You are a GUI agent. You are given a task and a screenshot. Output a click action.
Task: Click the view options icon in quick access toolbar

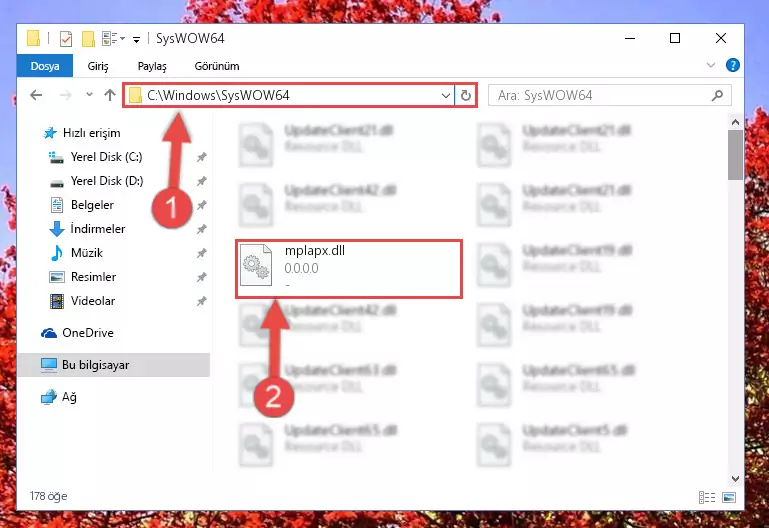pyautogui.click(x=110, y=38)
